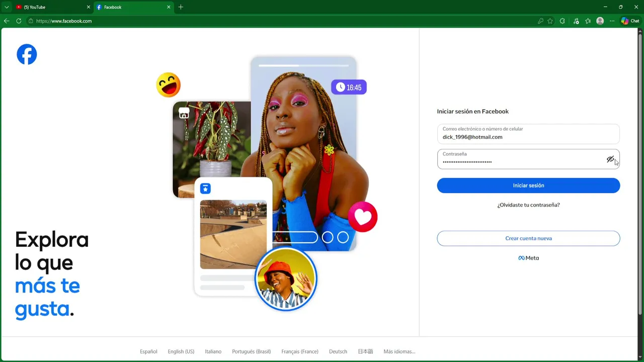Select Français (France) language

[x=300, y=351]
